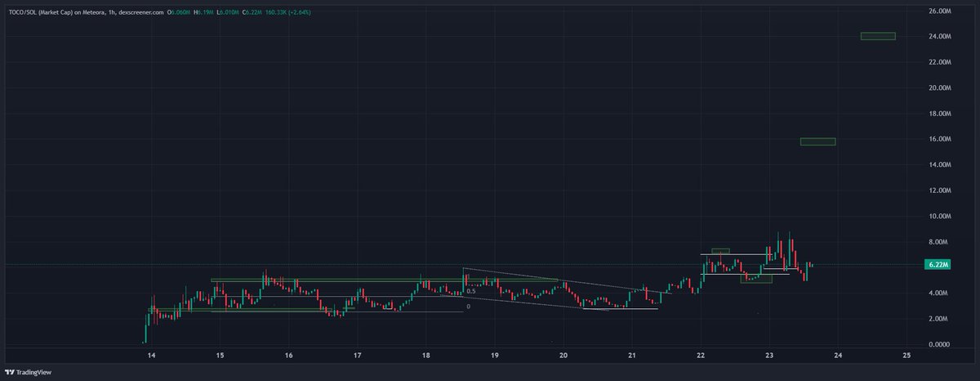The height and width of the screenshot is (381, 980).
Task: Click the high value H6.19M in header
Action: tap(203, 12)
